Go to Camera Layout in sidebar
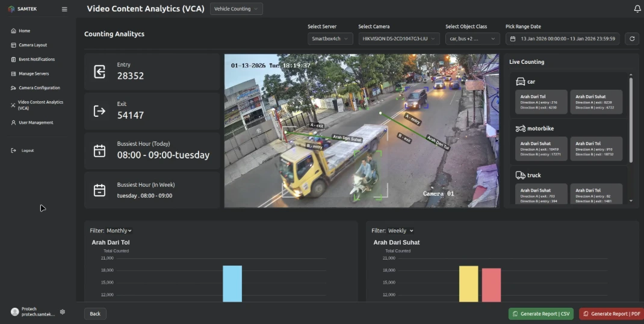Image resolution: width=644 pixels, height=324 pixels. pos(33,45)
